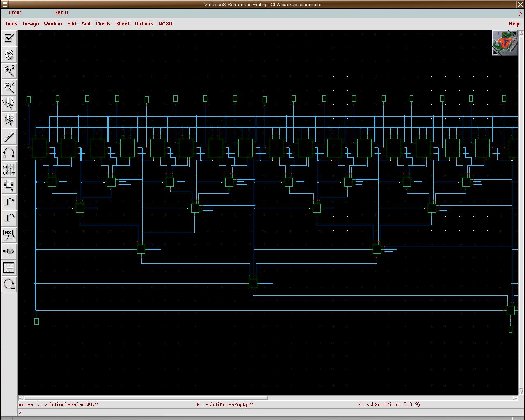Open the Edit menu
This screenshot has width=525, height=420.
click(x=72, y=24)
